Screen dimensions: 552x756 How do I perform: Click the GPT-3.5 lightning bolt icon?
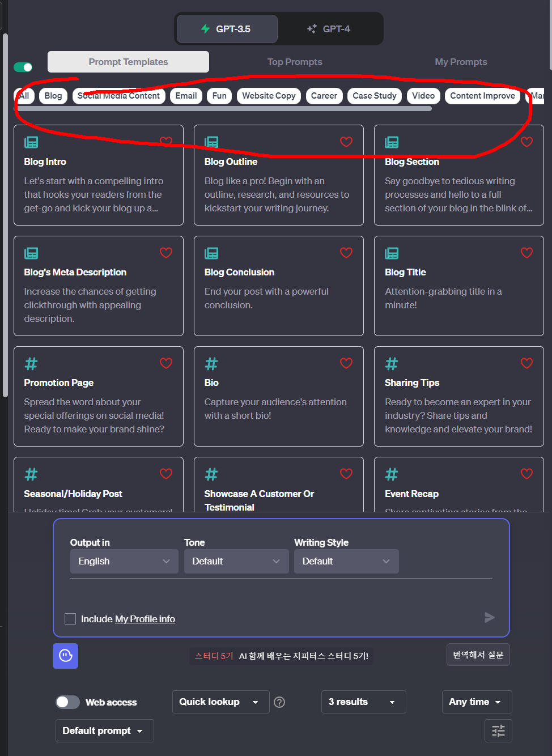206,29
